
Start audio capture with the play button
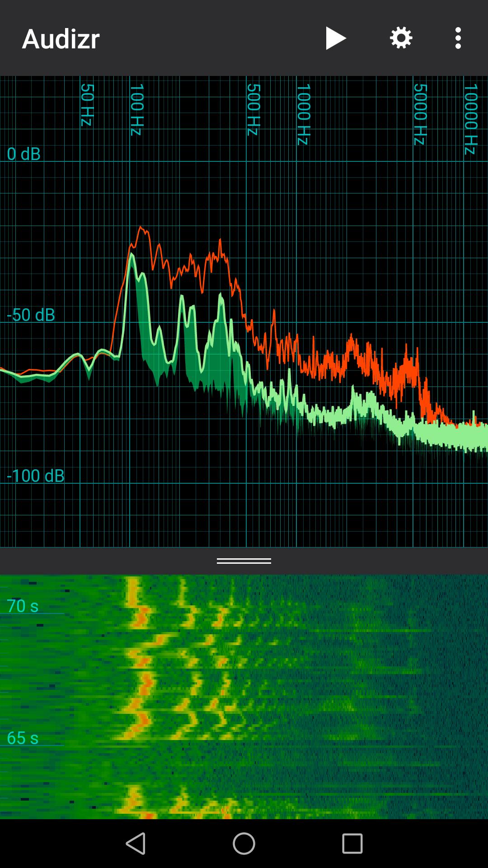pyautogui.click(x=336, y=38)
